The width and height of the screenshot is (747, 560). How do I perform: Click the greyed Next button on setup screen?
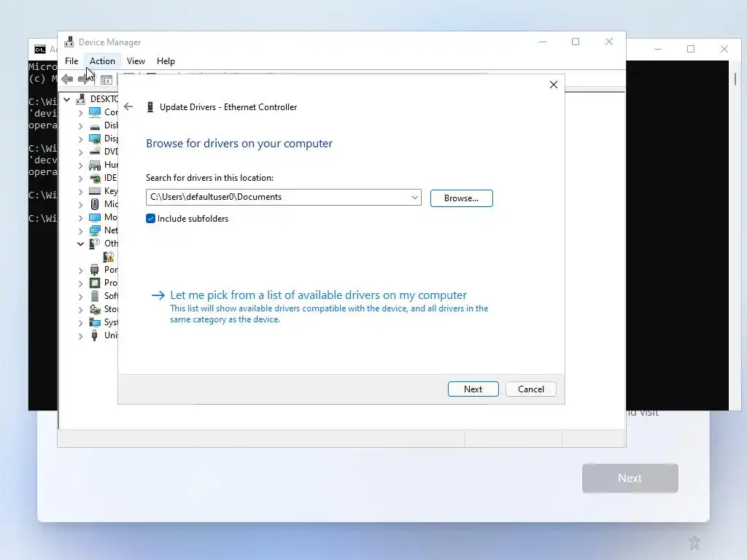[630, 478]
